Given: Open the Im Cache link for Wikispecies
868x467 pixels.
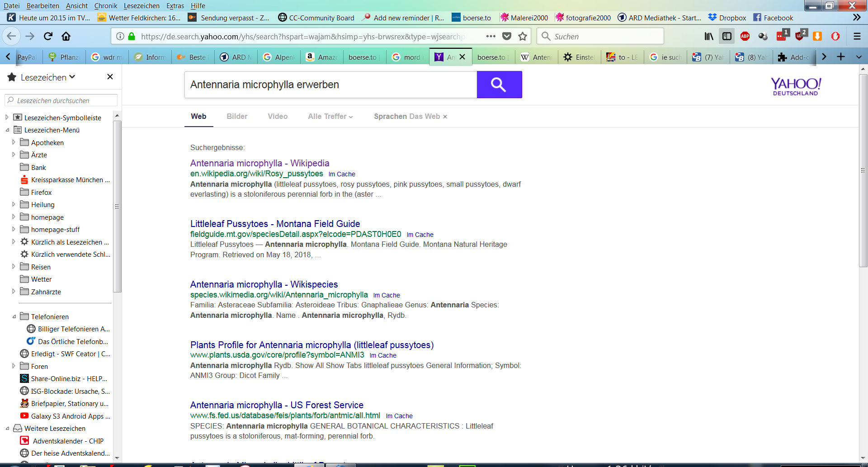Looking at the screenshot, I should point(386,295).
